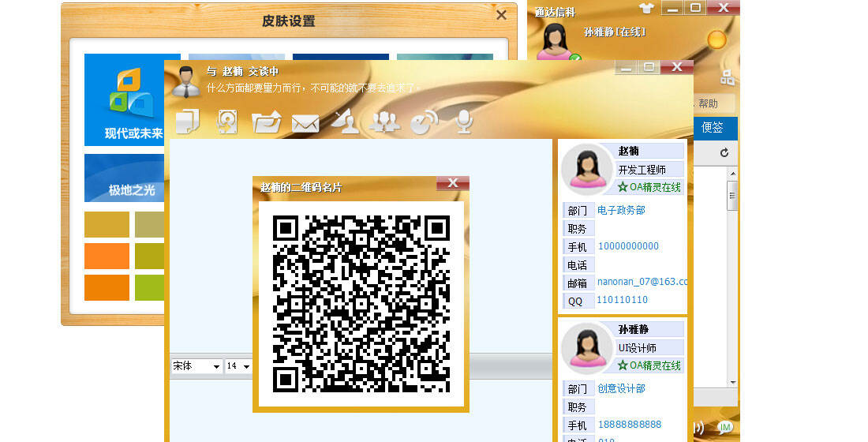Click the copy documents icon in chat toolbar

point(187,122)
